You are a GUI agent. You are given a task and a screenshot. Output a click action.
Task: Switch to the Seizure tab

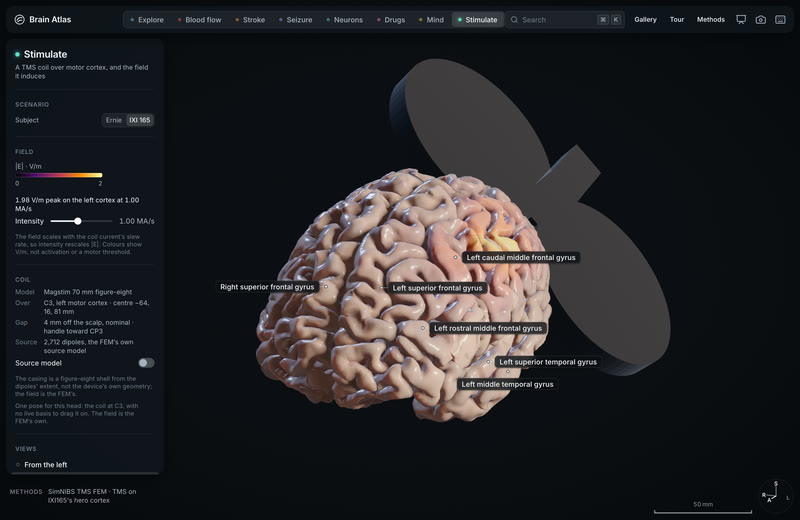[295, 20]
